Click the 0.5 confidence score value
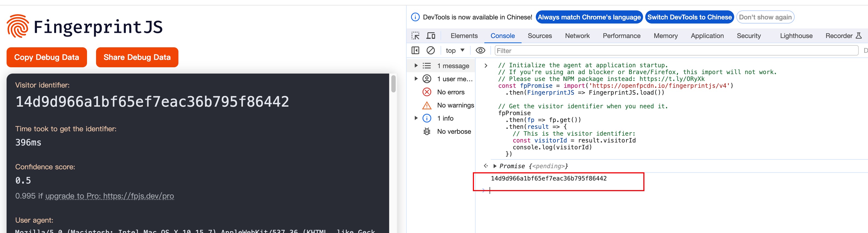The height and width of the screenshot is (233, 868). [x=23, y=180]
